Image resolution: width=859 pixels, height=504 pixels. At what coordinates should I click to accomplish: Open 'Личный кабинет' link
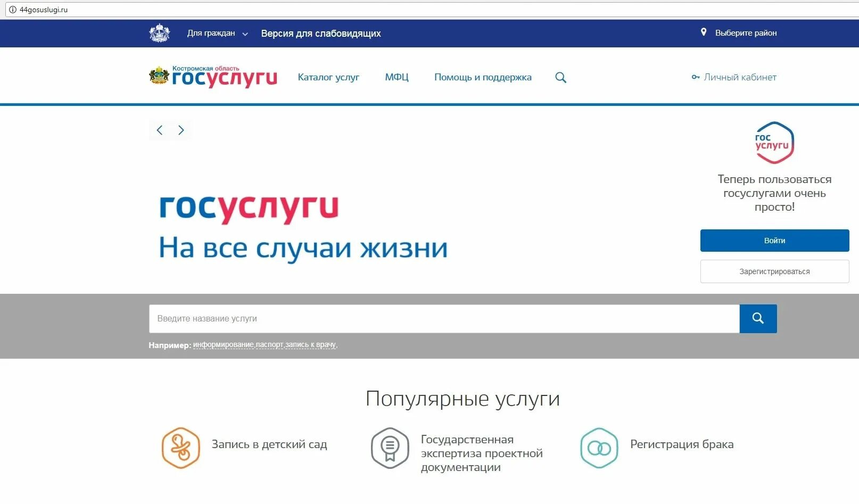(x=740, y=77)
